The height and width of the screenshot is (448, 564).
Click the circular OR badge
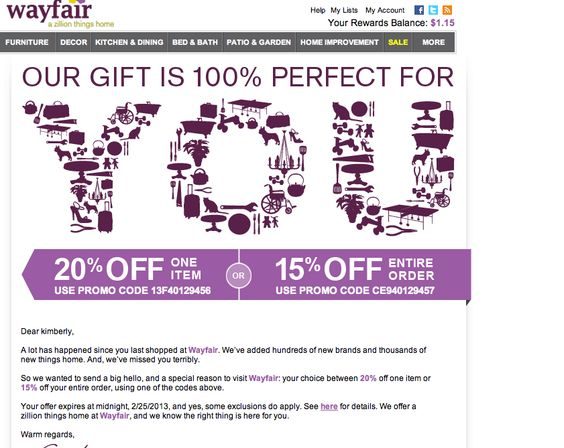[238, 275]
